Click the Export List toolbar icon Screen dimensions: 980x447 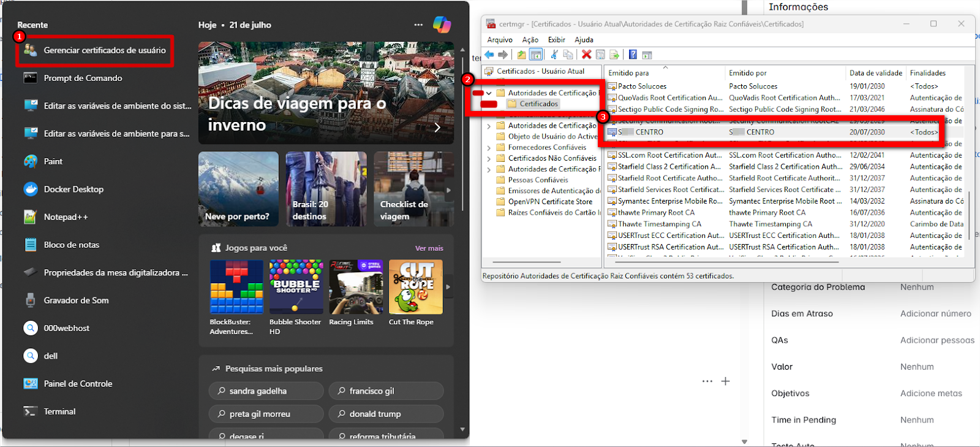click(x=614, y=55)
